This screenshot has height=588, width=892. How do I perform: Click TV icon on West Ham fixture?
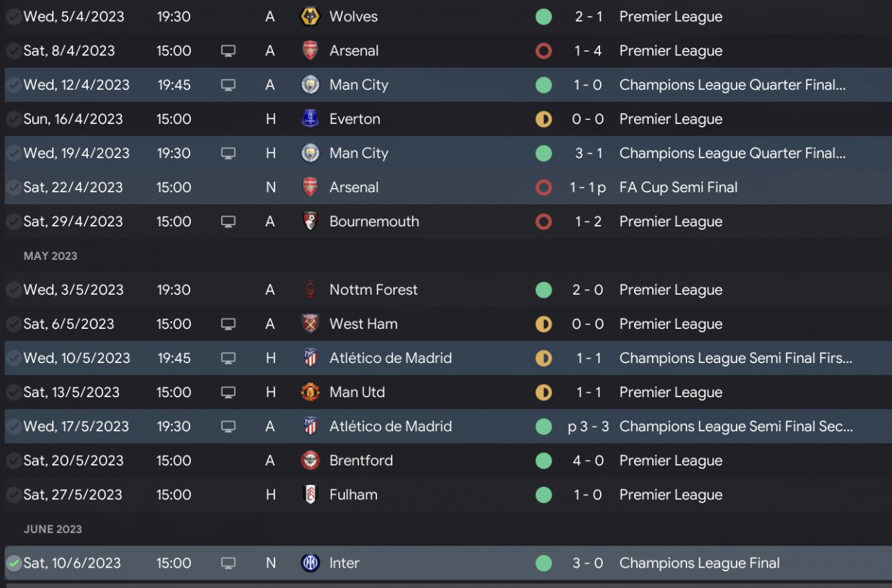[228, 324]
